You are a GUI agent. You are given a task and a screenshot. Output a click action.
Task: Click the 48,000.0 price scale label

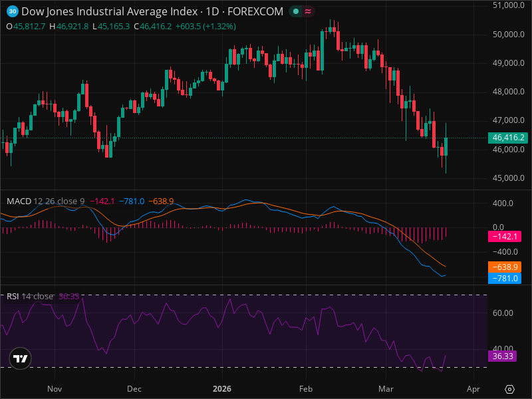(508, 92)
